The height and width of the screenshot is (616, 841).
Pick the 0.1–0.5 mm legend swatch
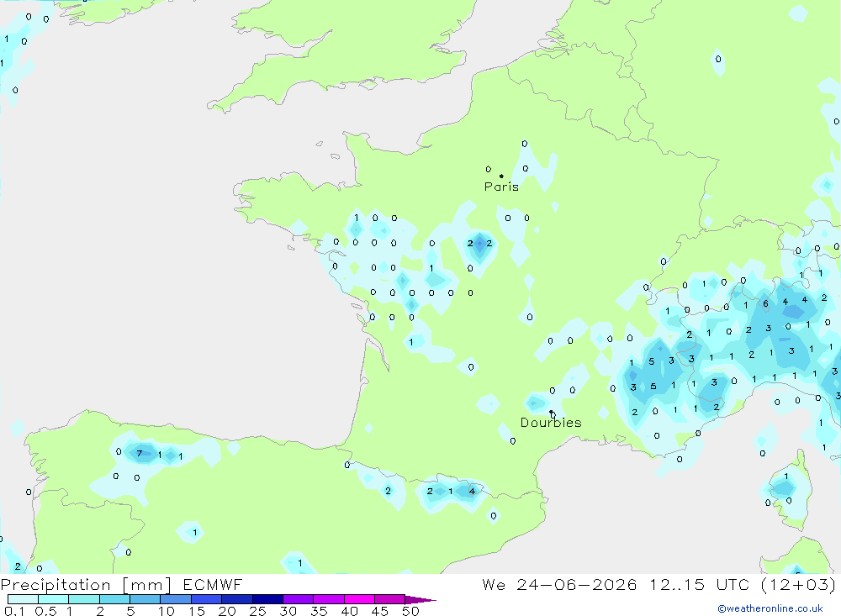[23, 599]
